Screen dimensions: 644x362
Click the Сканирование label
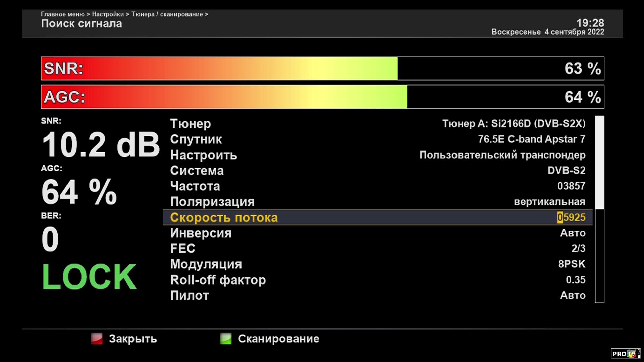pos(278,339)
